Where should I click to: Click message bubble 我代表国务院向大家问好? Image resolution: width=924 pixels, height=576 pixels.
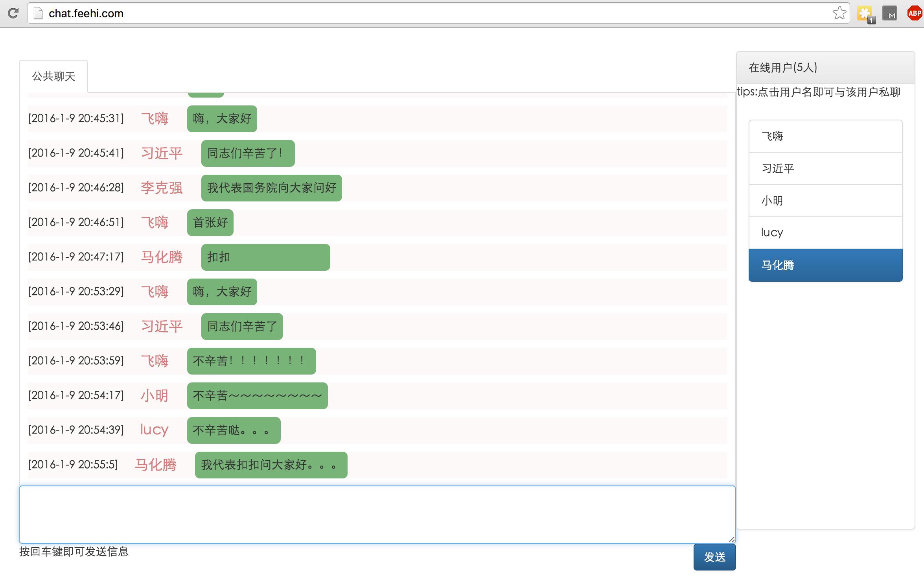click(271, 188)
